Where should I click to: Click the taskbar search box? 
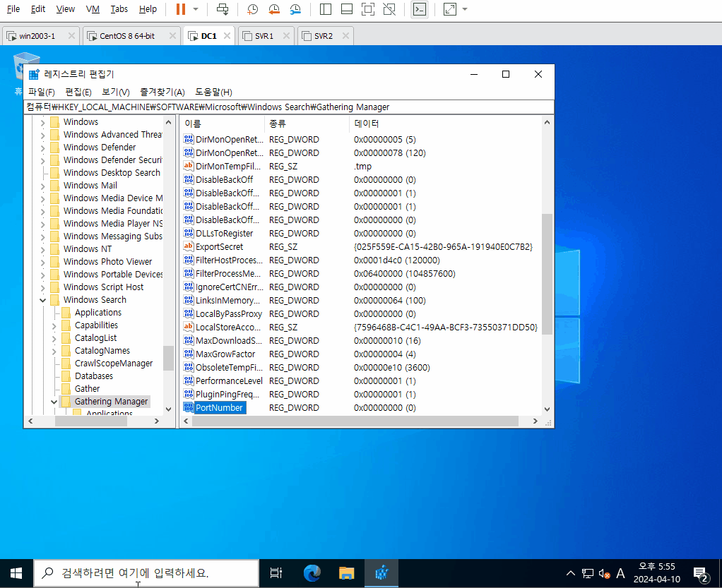[146, 573]
